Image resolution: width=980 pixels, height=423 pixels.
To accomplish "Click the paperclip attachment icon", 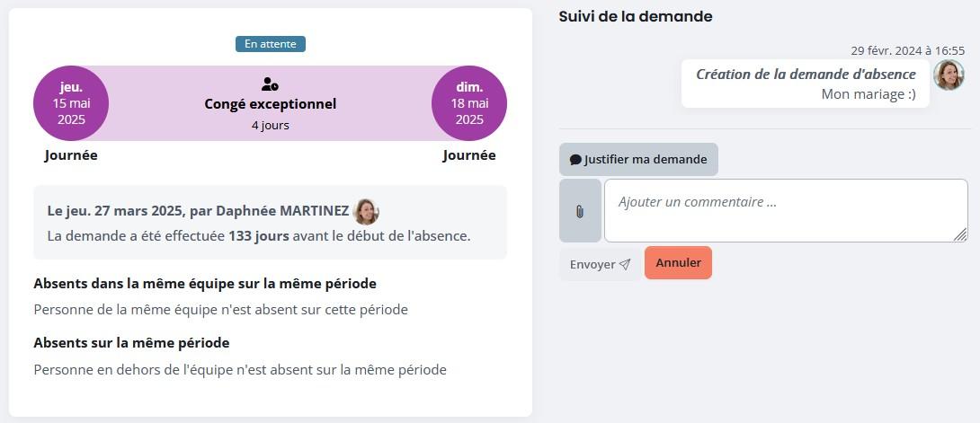I will pyautogui.click(x=580, y=212).
